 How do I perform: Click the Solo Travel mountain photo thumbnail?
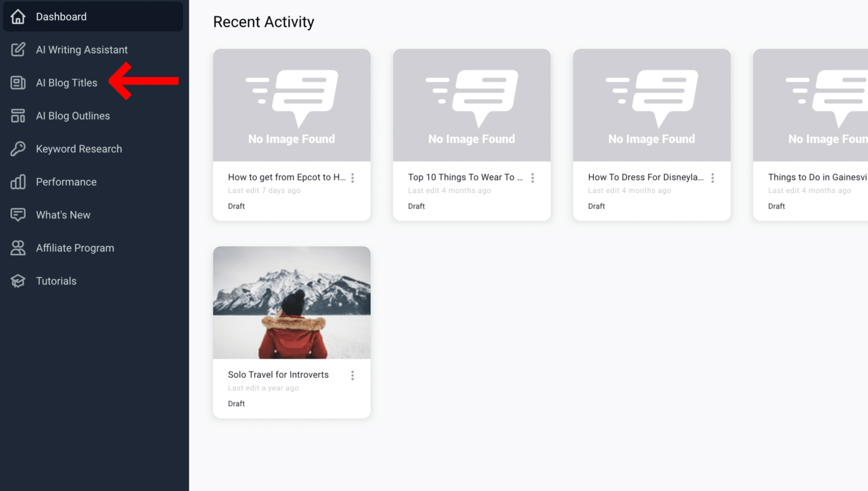tap(292, 303)
